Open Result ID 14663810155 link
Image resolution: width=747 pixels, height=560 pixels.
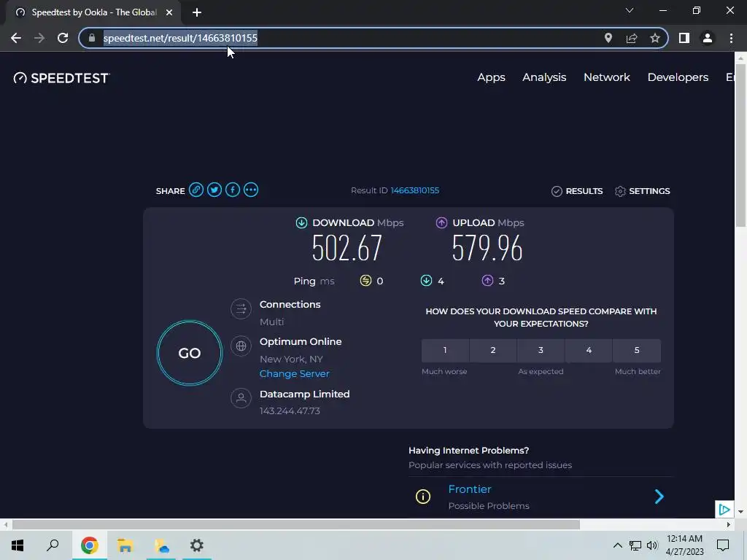[x=415, y=190]
